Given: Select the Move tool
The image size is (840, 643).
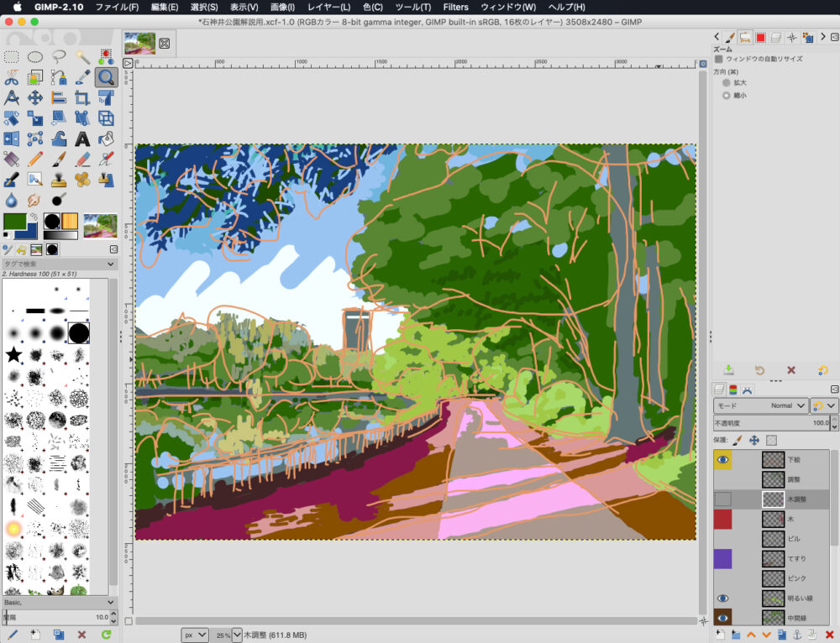Looking at the screenshot, I should pyautogui.click(x=35, y=98).
